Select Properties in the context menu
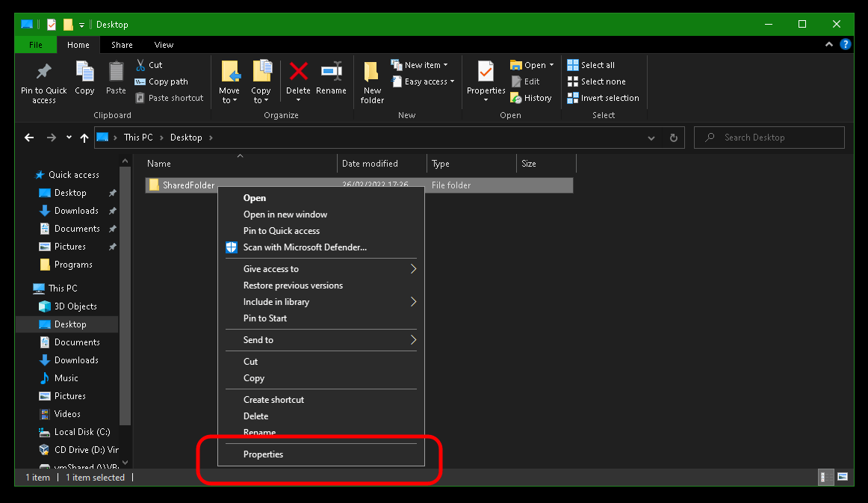 [263, 454]
